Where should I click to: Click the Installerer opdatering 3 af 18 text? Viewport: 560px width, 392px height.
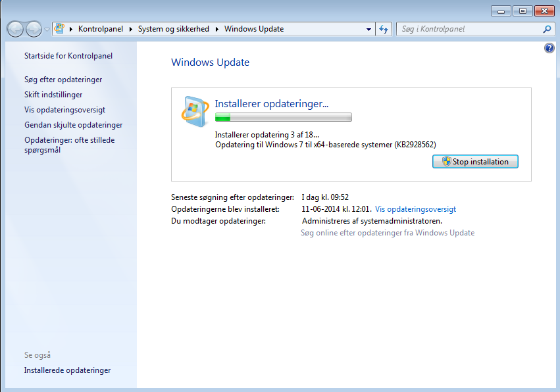click(267, 135)
